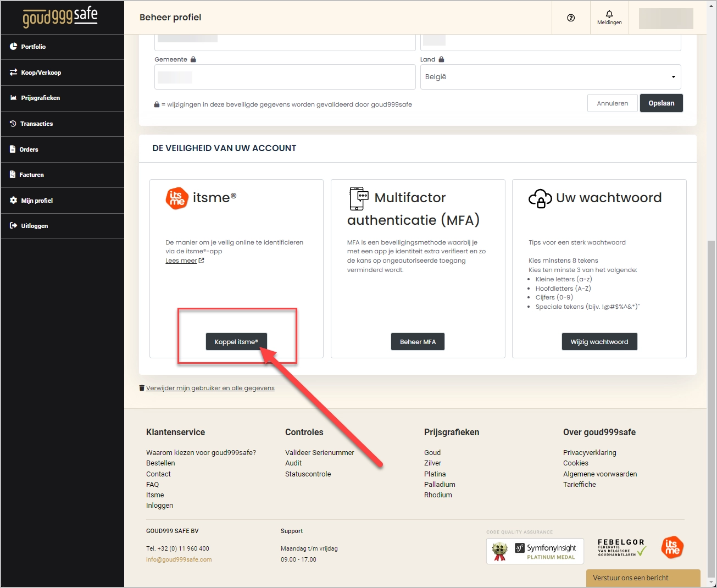The width and height of the screenshot is (717, 588).
Task: Open the Rhodium price chart link
Action: pyautogui.click(x=438, y=495)
